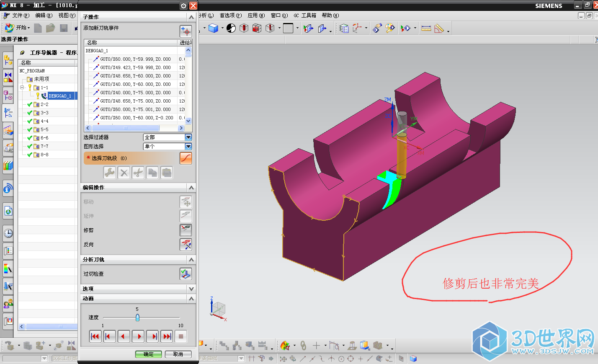This screenshot has width=598, height=364.
Task: Click the paste icon in sub-operation panel
Action: 167,173
